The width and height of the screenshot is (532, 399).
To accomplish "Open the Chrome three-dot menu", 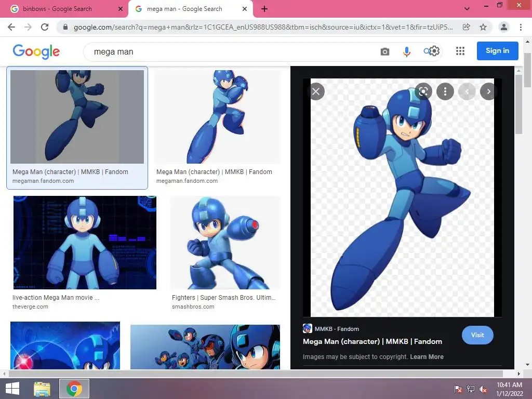I will tap(521, 27).
